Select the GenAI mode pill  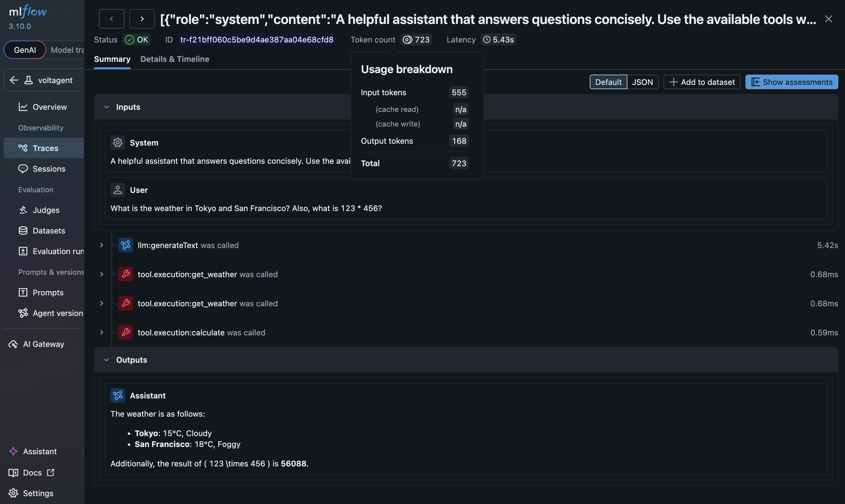[x=25, y=50]
